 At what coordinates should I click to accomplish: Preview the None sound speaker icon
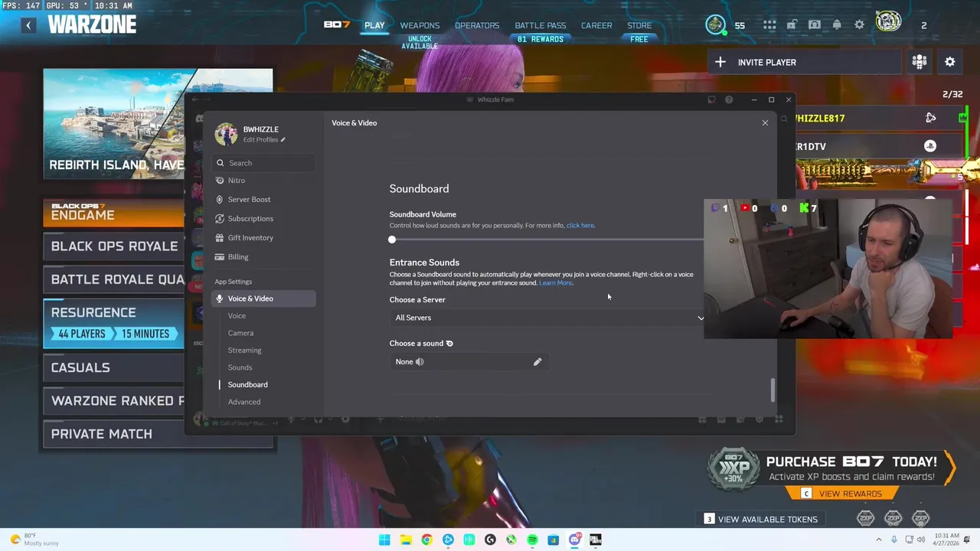click(420, 361)
